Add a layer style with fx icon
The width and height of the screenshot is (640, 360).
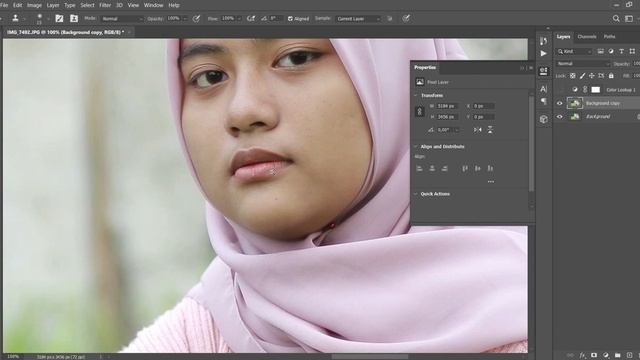582,356
